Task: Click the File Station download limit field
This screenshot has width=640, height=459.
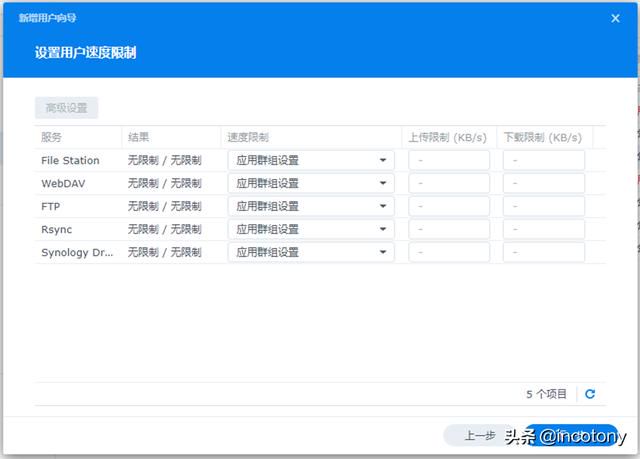Action: tap(544, 160)
